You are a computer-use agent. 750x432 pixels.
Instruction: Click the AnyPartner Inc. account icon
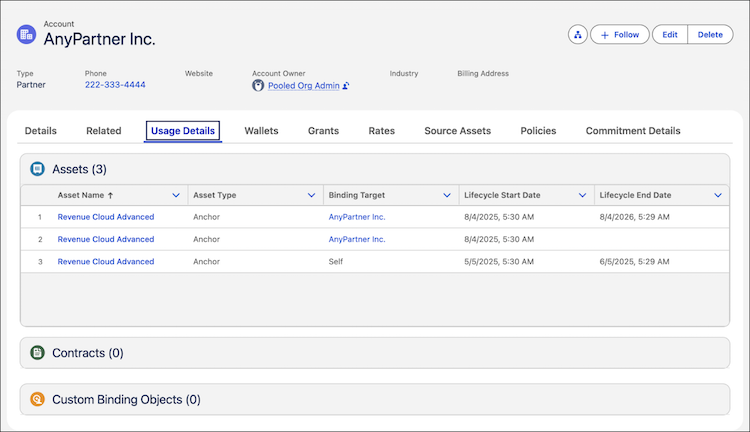(26, 34)
